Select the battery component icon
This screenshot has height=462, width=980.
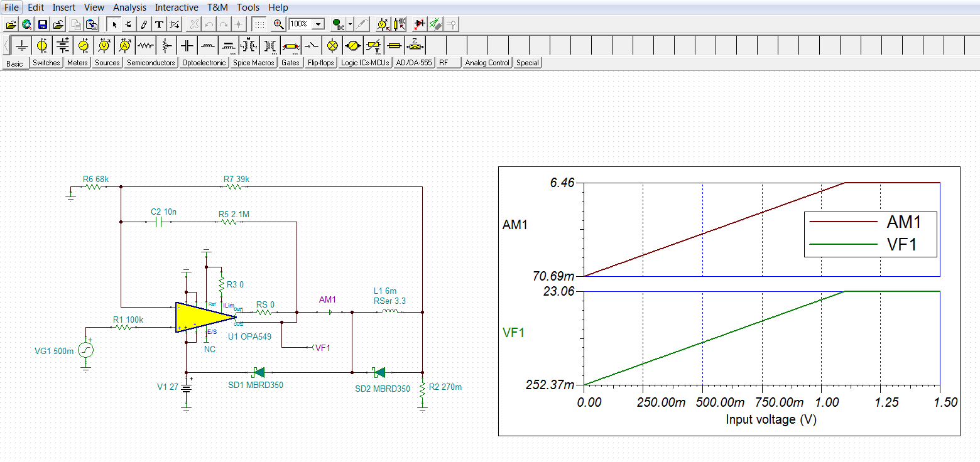(x=62, y=45)
